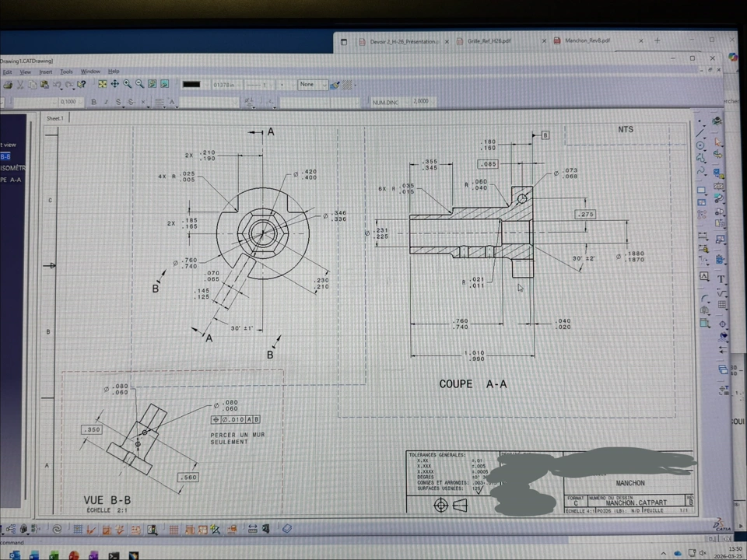Screen dimensions: 747x560
Task: Open the line type dropdown showing 1
Action: 259,85
